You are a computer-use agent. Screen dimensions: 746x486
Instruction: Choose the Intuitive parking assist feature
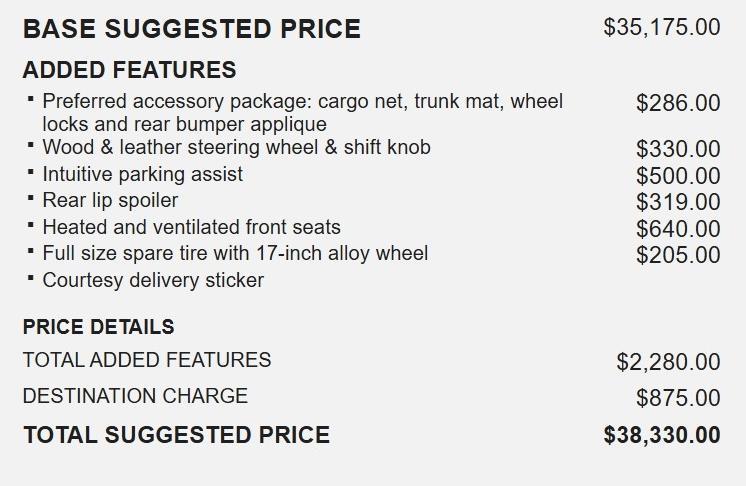(x=142, y=174)
